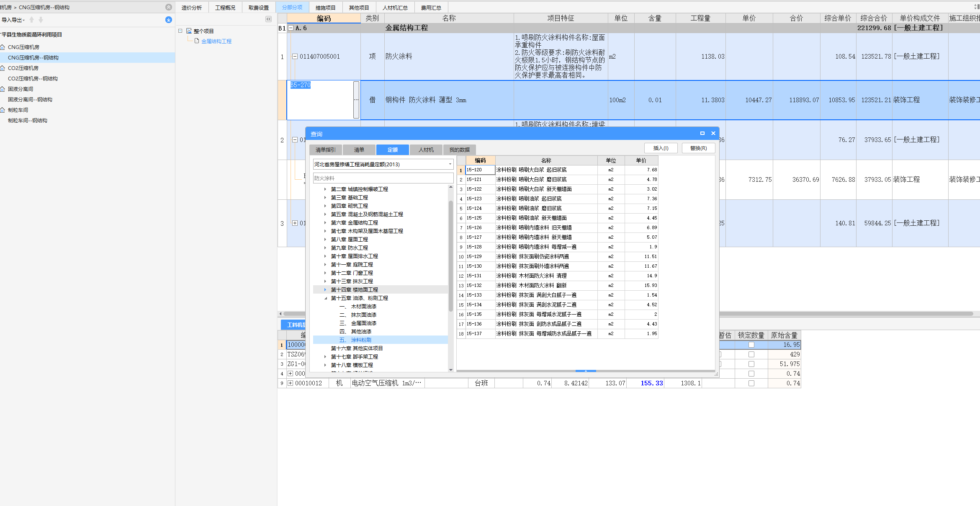Click the blue handle at query dialog bottom
Screen dimensions: 980x506
(x=586, y=371)
